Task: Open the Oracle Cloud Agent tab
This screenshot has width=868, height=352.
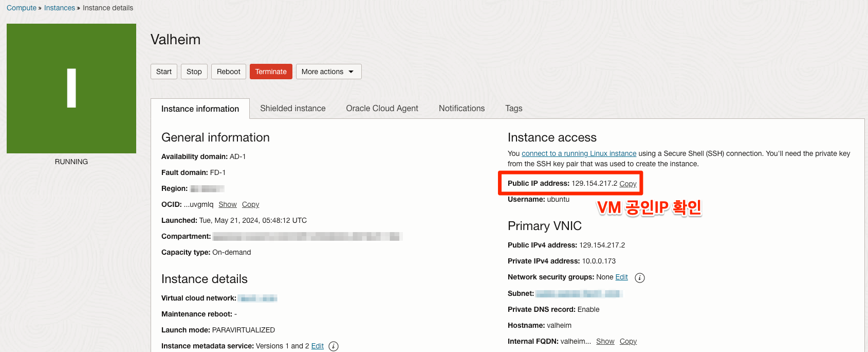Action: [x=382, y=108]
